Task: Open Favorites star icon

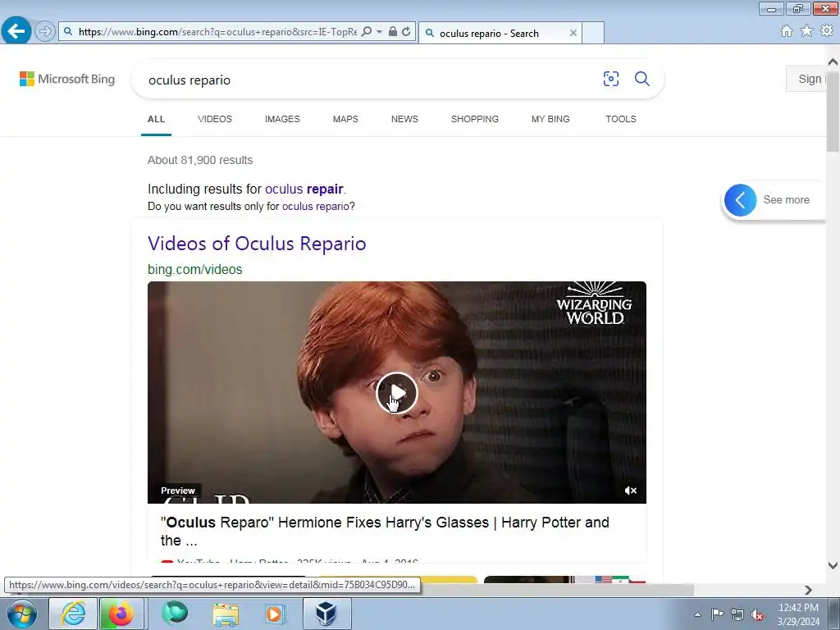Action: [x=806, y=31]
